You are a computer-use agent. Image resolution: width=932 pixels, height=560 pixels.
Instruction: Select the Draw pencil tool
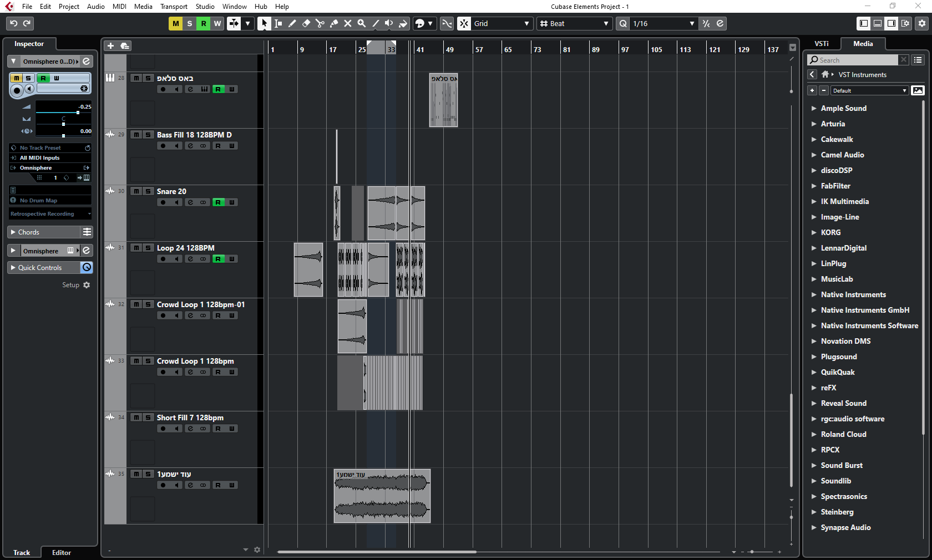(292, 23)
